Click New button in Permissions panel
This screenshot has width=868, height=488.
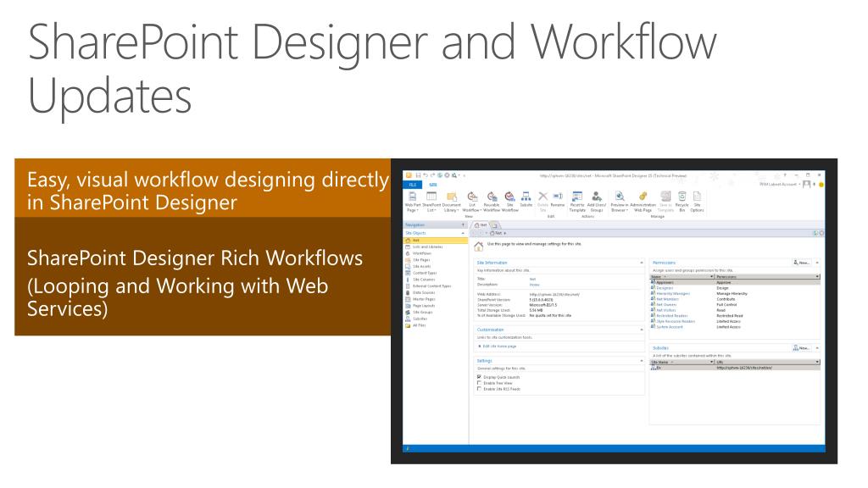[802, 263]
